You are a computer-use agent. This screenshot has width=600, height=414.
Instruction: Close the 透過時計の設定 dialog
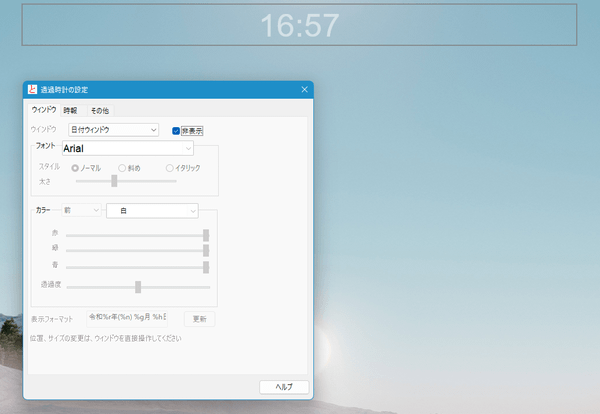[304, 90]
